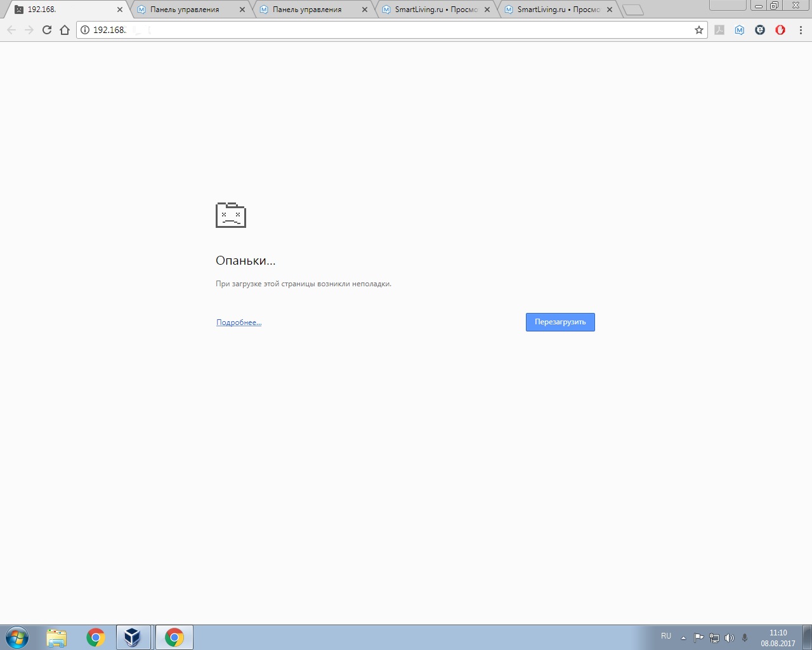Viewport: 812px width, 650px height.
Task: Click the При загрузке этой страницы error message
Action: pyautogui.click(x=303, y=284)
